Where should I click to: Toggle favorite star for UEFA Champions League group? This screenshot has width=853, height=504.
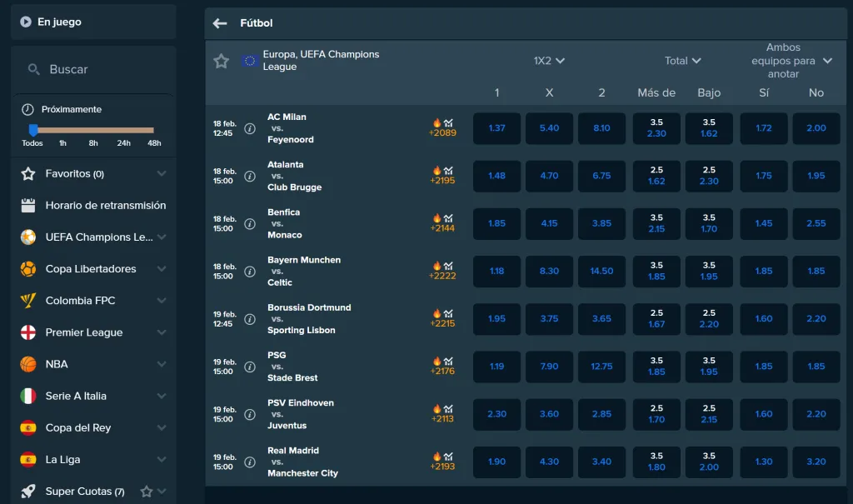(x=222, y=60)
